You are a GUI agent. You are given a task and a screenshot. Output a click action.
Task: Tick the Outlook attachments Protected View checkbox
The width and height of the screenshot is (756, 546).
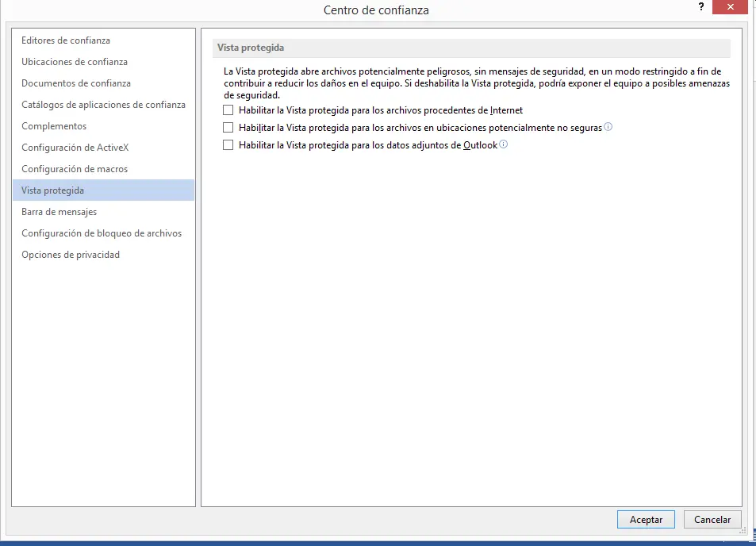coord(228,144)
